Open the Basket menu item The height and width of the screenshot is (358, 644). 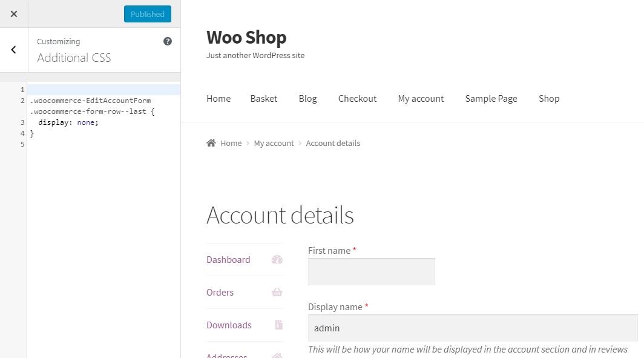[264, 99]
